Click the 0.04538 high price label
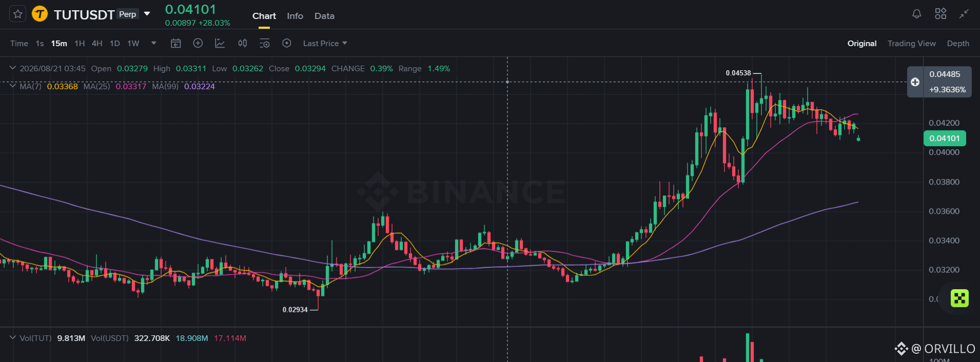Viewport: 980px width, 362px height. 738,73
